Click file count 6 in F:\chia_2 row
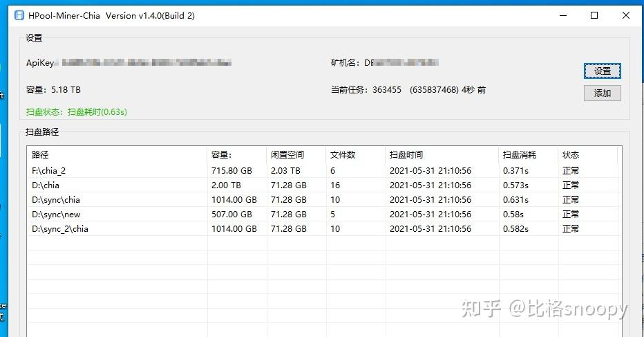This screenshot has height=337, width=644. pos(332,170)
